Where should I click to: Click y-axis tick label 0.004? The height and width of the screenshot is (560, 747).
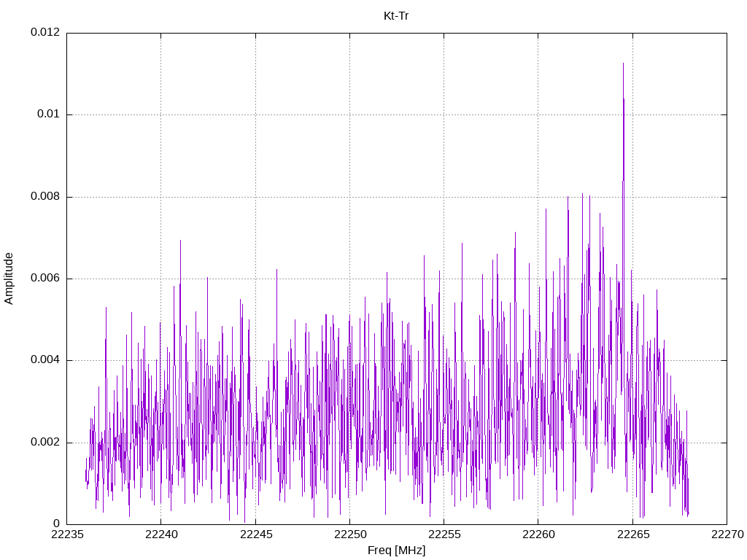45,359
